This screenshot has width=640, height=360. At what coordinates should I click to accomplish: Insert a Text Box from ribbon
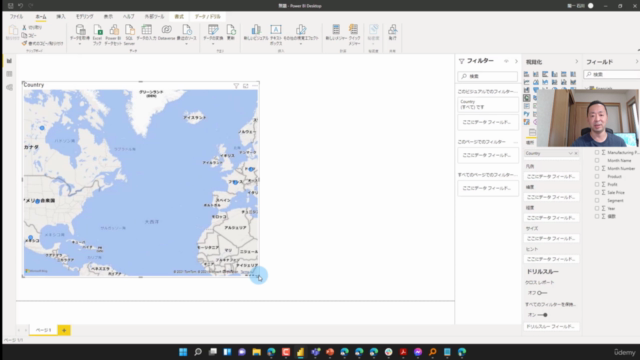pos(276,33)
